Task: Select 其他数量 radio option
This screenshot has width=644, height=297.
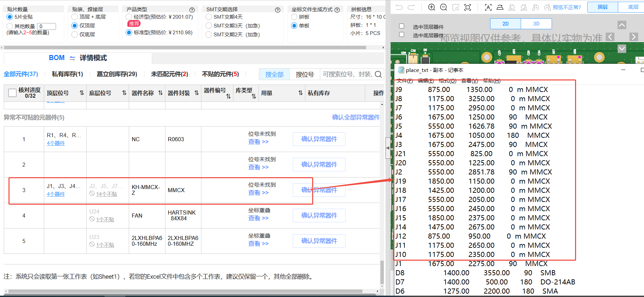Action: (x=10, y=26)
